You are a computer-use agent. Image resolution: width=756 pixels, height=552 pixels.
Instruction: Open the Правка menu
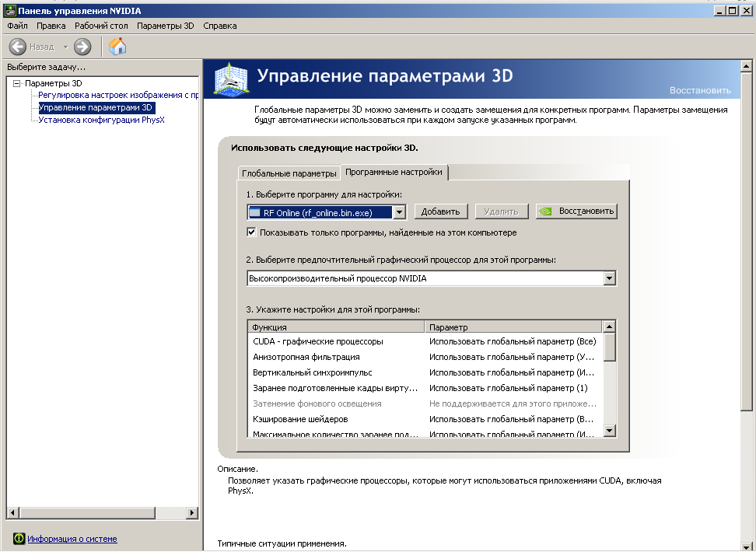coord(51,26)
